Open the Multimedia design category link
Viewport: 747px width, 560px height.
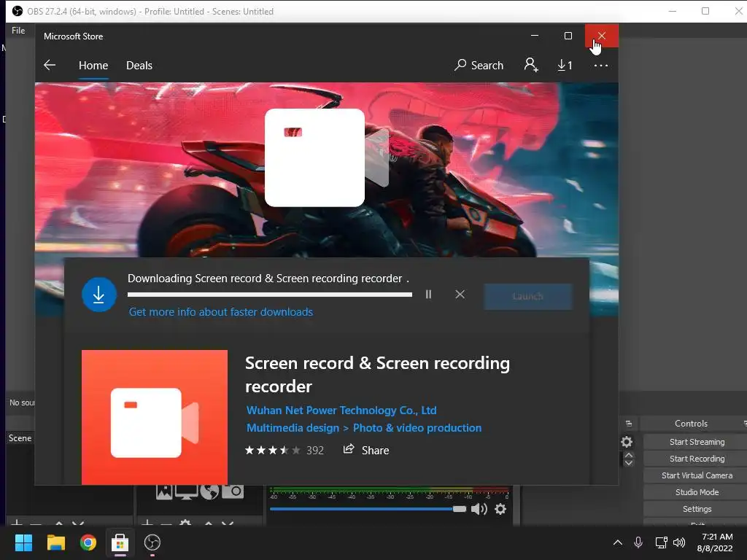[x=293, y=427]
